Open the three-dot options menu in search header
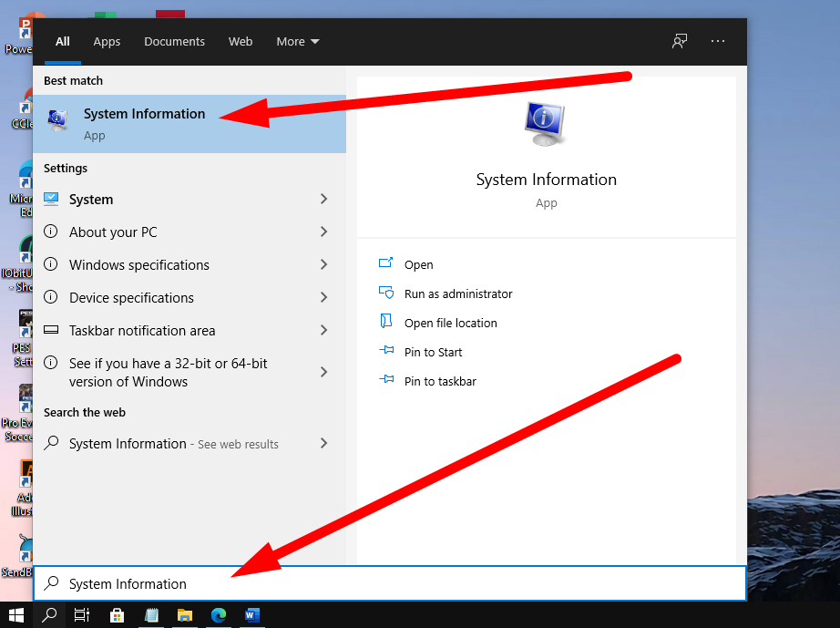 click(717, 41)
